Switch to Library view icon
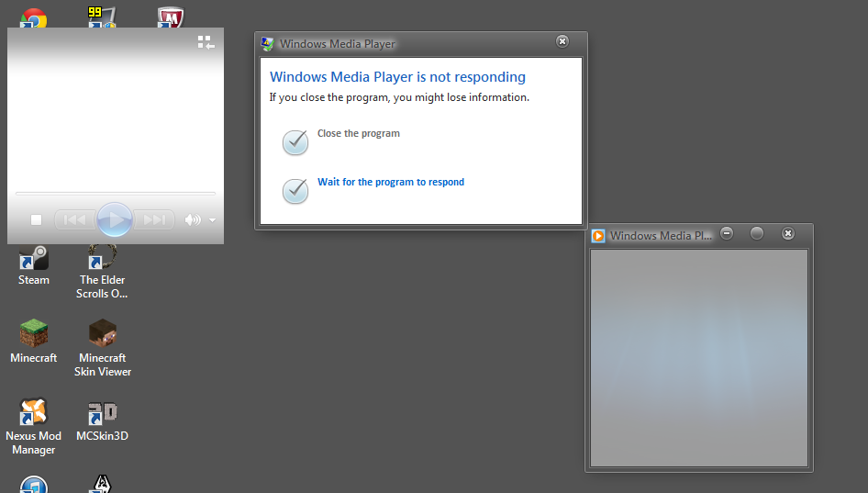Viewport: 868px width, 493px height. 206,42
